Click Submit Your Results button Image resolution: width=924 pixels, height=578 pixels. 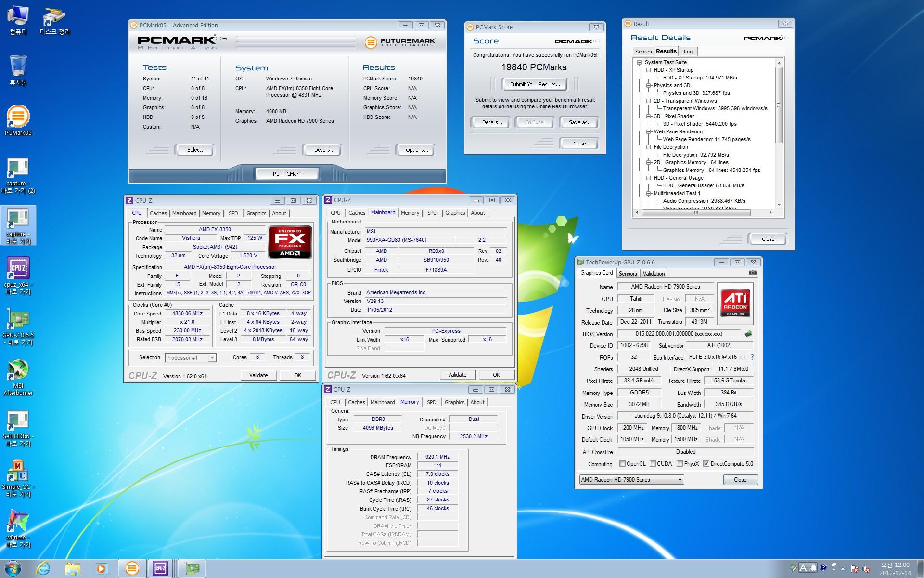tap(535, 84)
